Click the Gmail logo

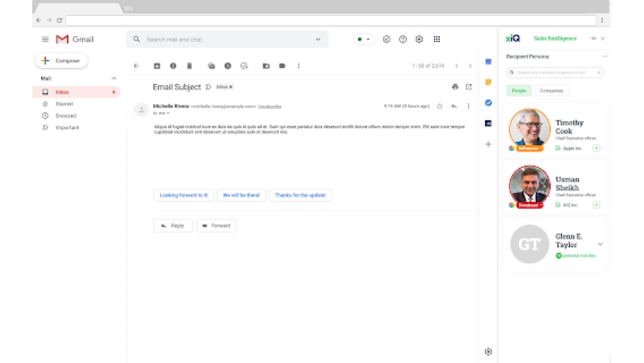(75, 39)
